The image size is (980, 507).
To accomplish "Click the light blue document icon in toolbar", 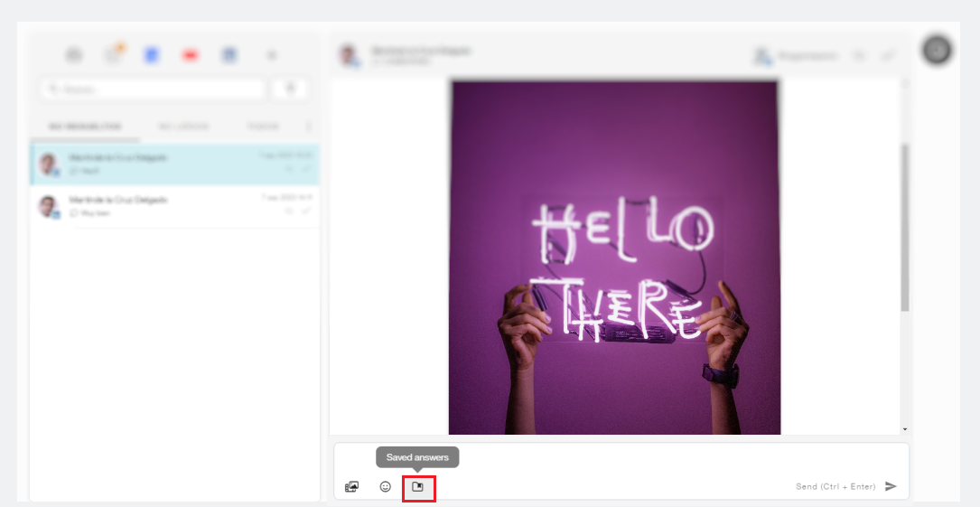I will point(152,55).
